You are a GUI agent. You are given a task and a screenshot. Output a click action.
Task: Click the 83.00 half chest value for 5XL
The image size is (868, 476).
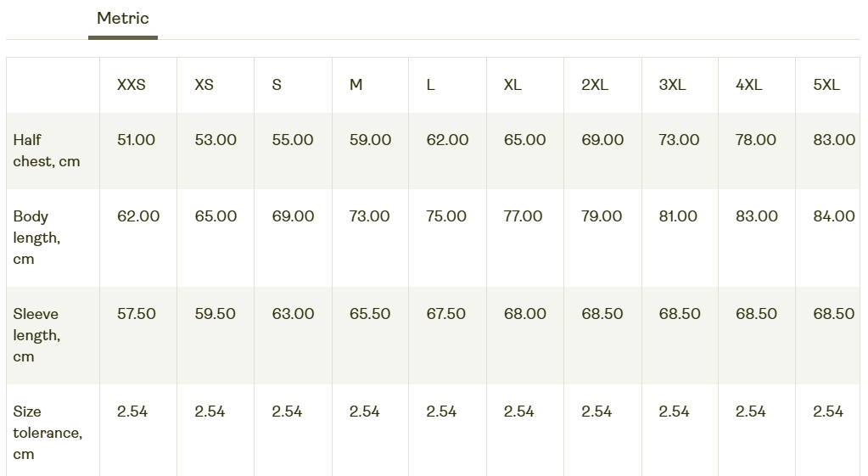pos(834,139)
